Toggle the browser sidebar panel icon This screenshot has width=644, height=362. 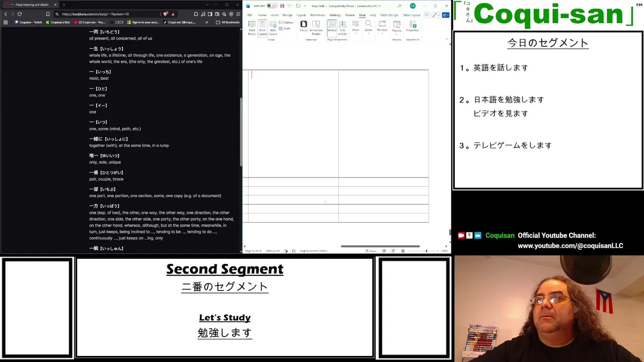pos(210,14)
